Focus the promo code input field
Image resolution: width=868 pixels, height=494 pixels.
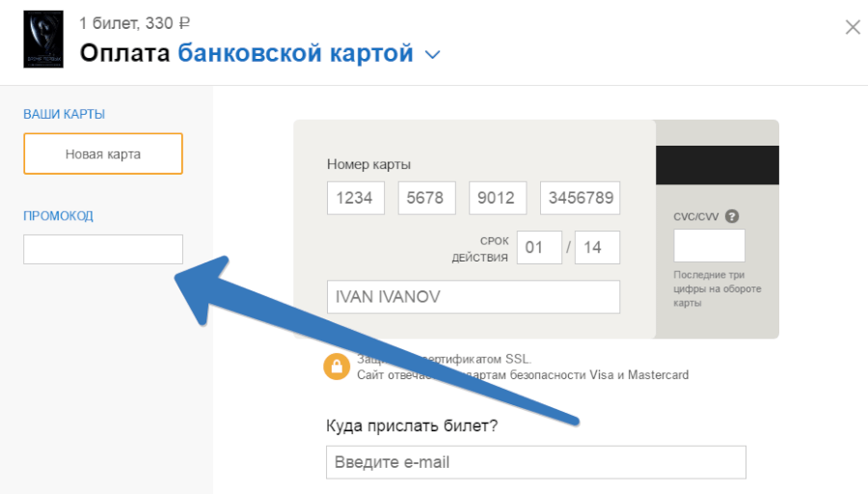click(x=103, y=249)
